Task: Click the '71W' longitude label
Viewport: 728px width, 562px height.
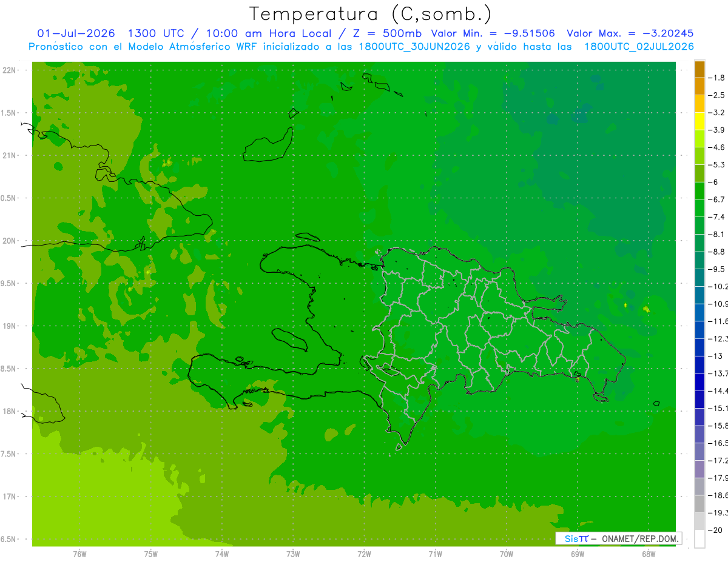Action: [x=435, y=554]
